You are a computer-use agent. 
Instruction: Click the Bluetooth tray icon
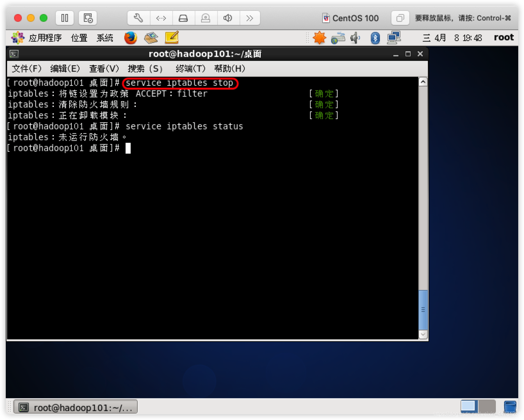point(375,38)
